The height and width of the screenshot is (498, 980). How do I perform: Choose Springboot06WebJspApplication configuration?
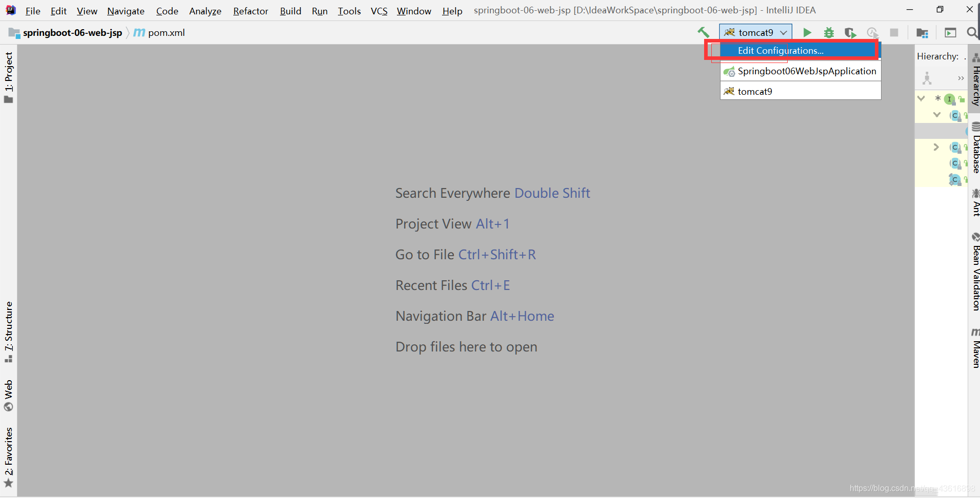(801, 71)
